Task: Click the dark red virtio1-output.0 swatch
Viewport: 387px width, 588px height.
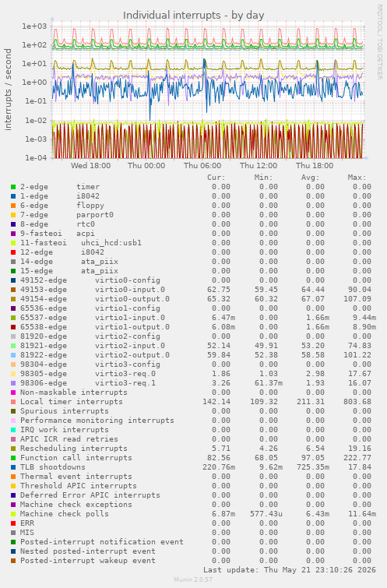Action: [x=13, y=327]
